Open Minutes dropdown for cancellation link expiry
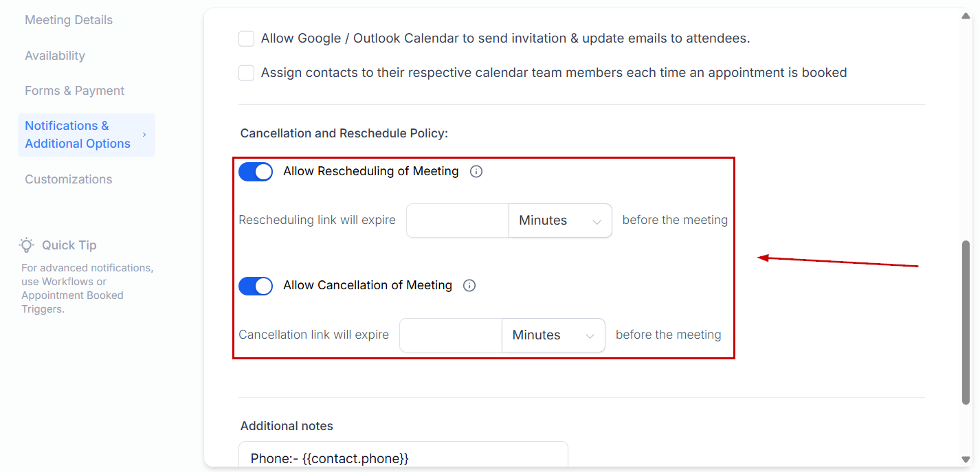 coord(553,335)
